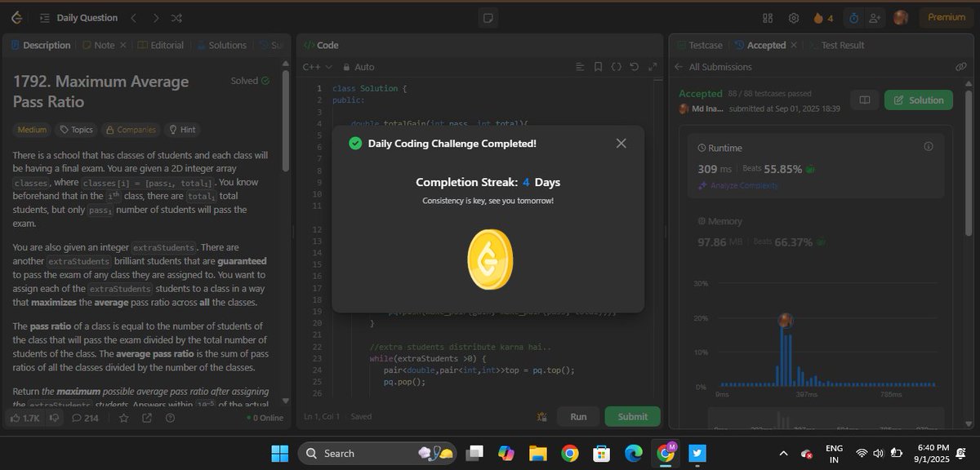980x470 pixels.
Task: Switch to the Editorial tab
Action: pos(161,46)
